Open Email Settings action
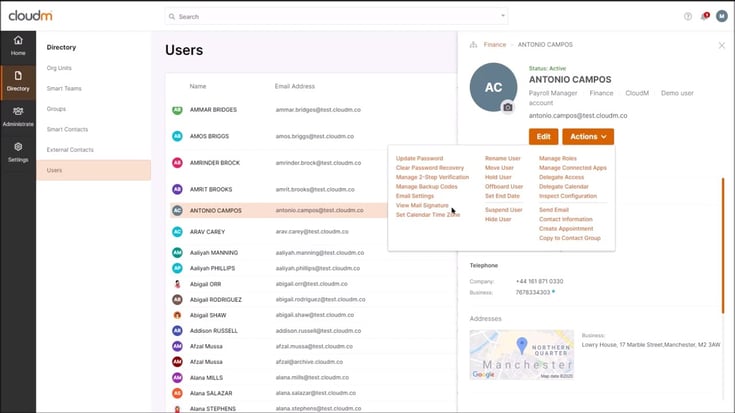This screenshot has height=413, width=735. coord(415,196)
